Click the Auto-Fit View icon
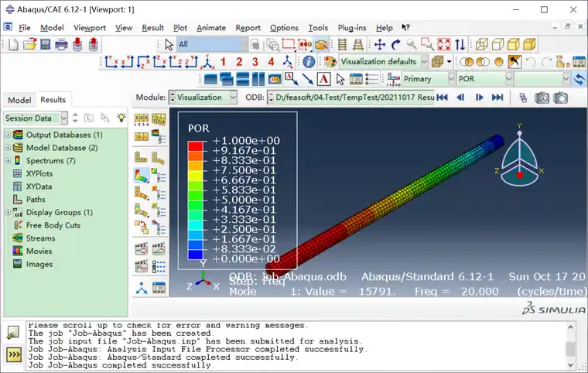The width and height of the screenshot is (588, 373). point(443,45)
